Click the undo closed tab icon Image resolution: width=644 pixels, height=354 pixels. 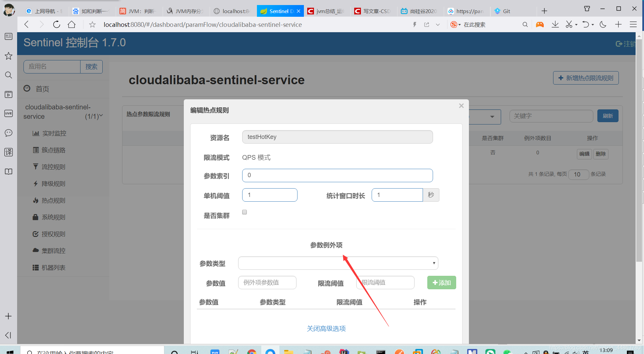pyautogui.click(x=586, y=24)
